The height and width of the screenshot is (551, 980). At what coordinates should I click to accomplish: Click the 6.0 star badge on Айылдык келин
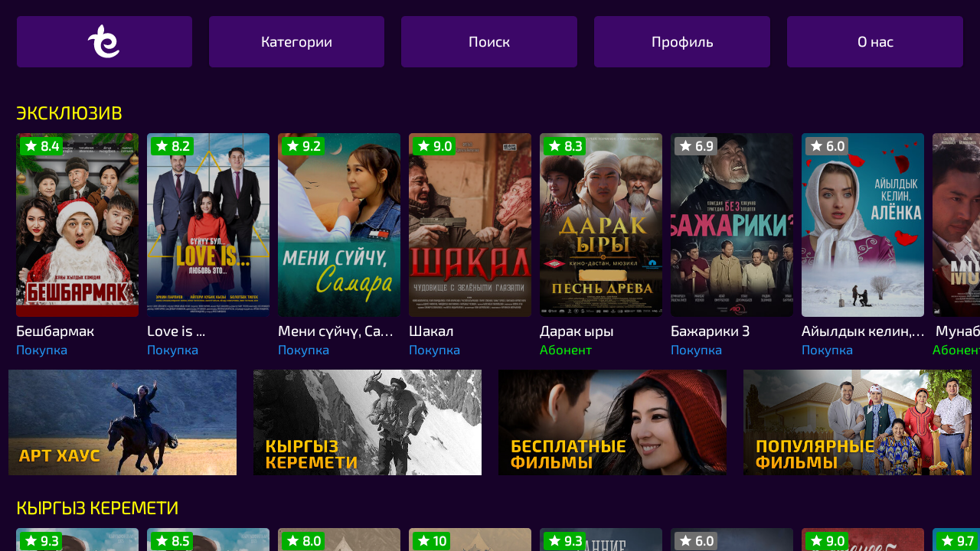tap(827, 146)
